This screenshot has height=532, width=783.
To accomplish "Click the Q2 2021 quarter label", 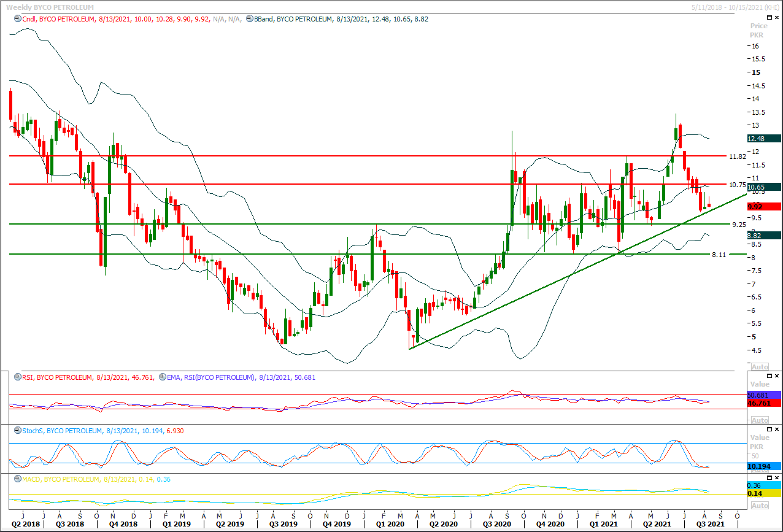I will [657, 525].
